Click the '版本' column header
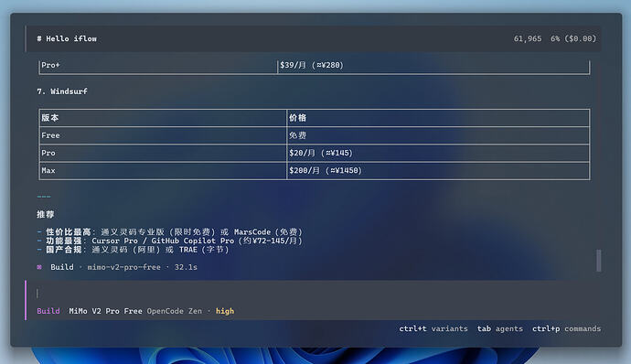Image resolution: width=631 pixels, height=364 pixels. [163, 118]
